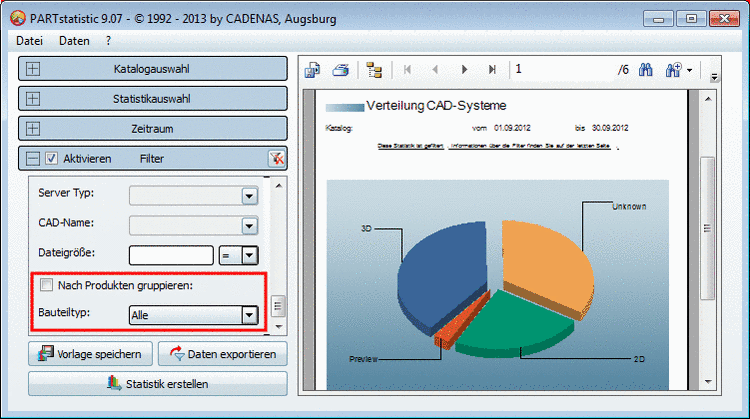Screen dimensions: 750x419
Task: Click the toolbar overflow options arrow
Action: (714, 77)
